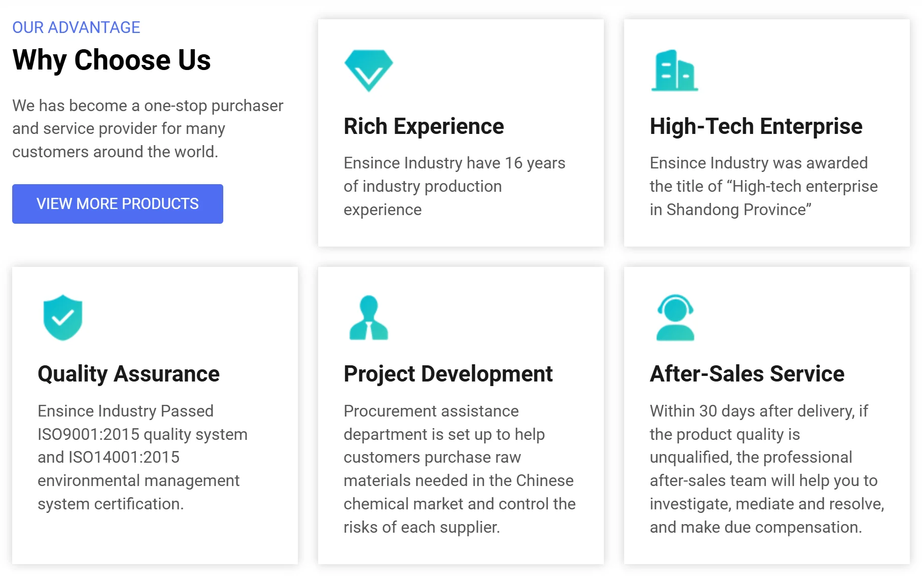Click the Shandong Province award description
The image size is (922, 588).
coord(763,186)
